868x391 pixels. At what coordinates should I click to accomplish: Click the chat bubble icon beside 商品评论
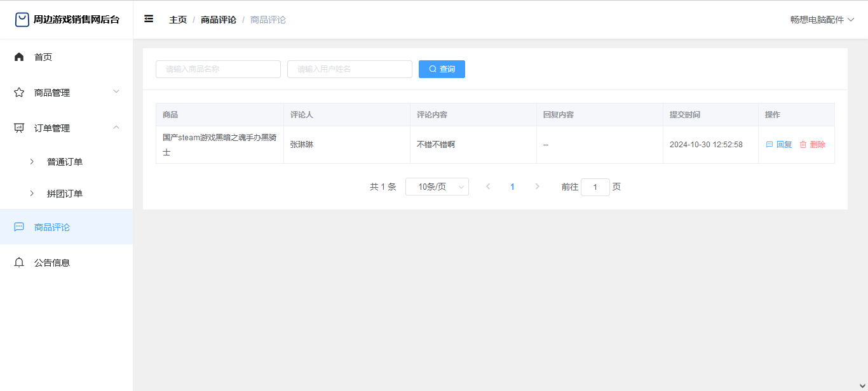pyautogui.click(x=19, y=227)
